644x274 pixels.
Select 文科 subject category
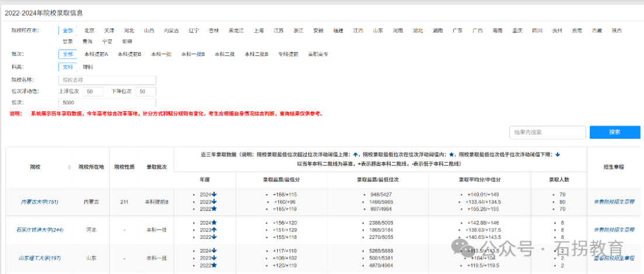pos(68,67)
